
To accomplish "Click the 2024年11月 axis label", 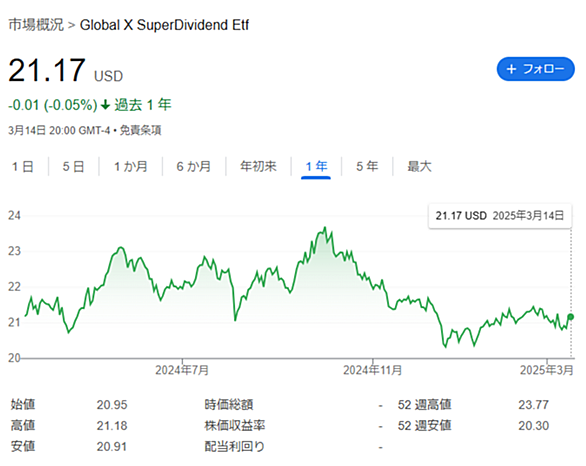I will click(373, 370).
